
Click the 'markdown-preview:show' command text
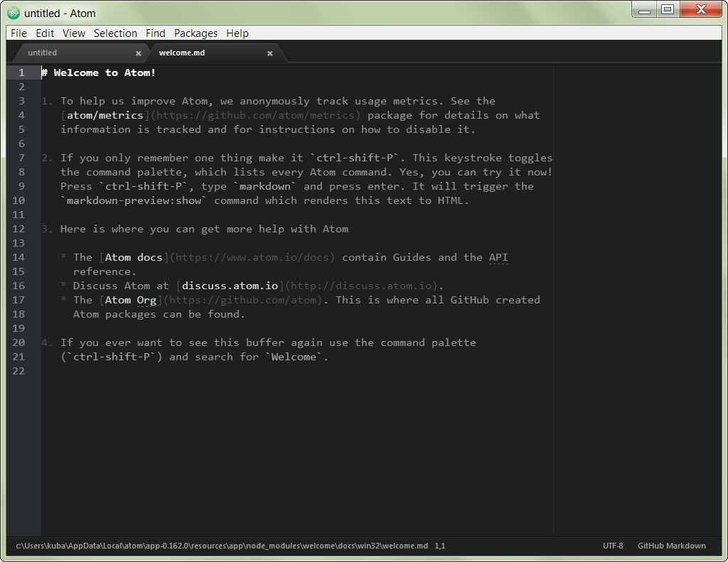(134, 200)
